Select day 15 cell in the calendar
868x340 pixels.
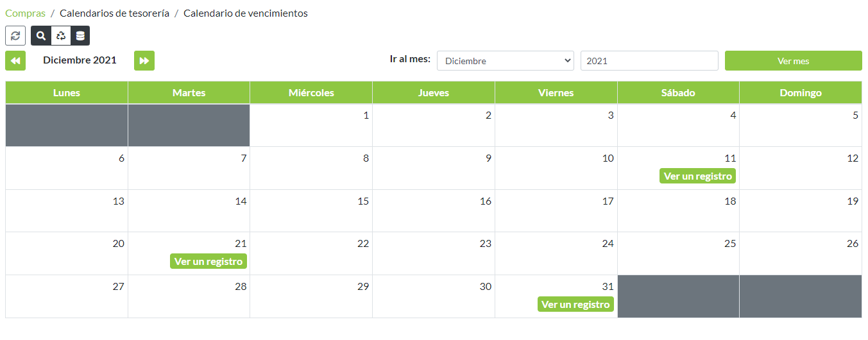click(311, 210)
